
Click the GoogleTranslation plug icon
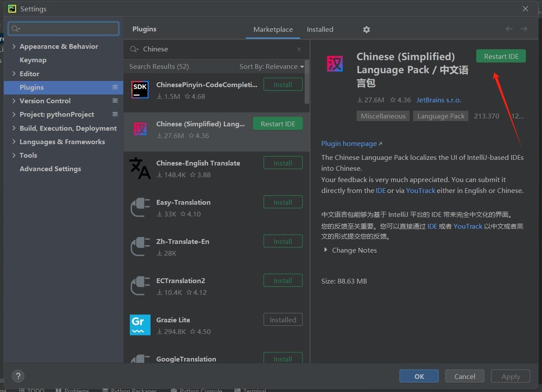tap(140, 358)
